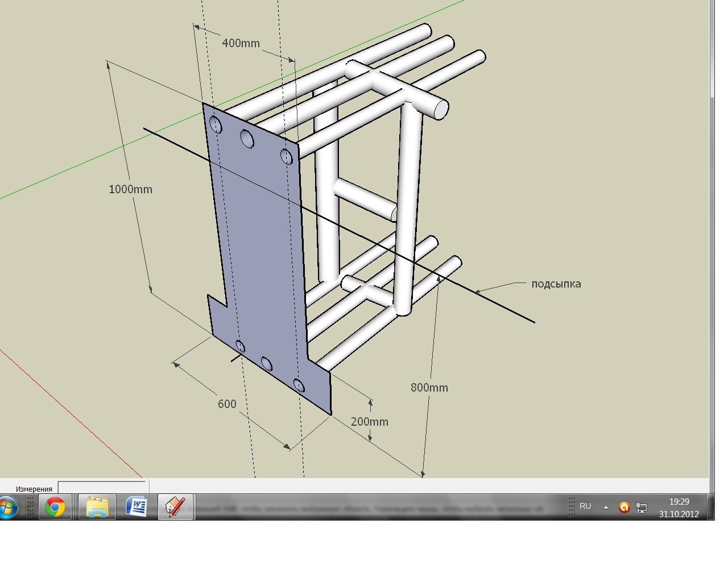Viewport: 728px width, 582px height.
Task: Switch to Microsoft Word taskbar icon
Action: pyautogui.click(x=136, y=507)
